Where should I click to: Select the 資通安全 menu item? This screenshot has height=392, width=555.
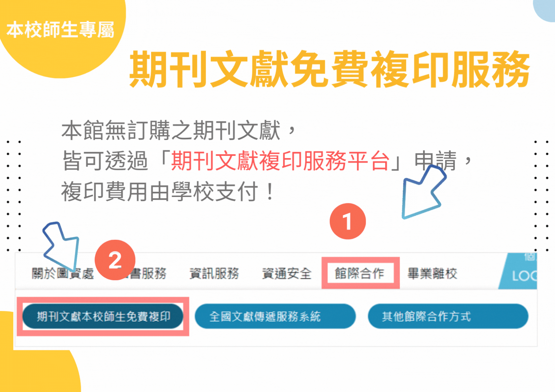(x=287, y=273)
